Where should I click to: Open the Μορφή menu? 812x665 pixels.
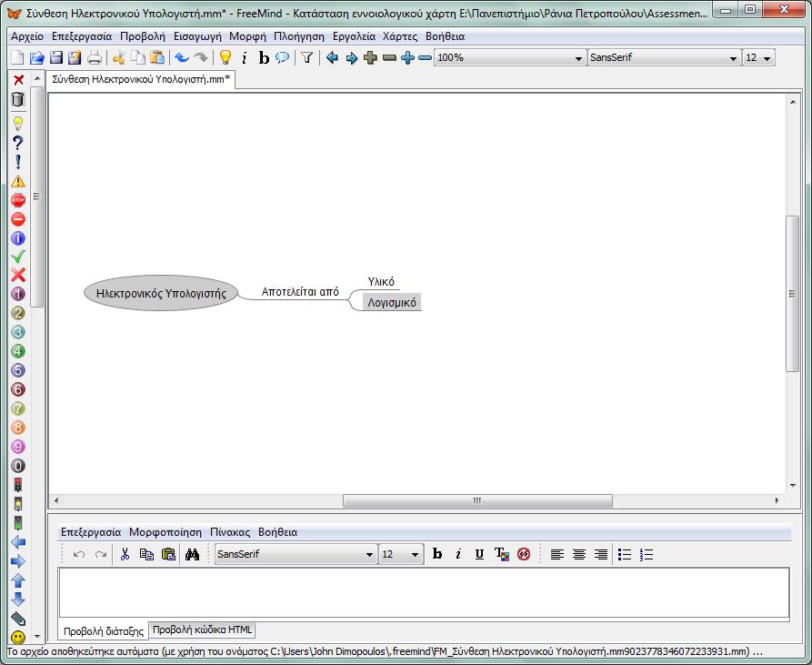(247, 36)
